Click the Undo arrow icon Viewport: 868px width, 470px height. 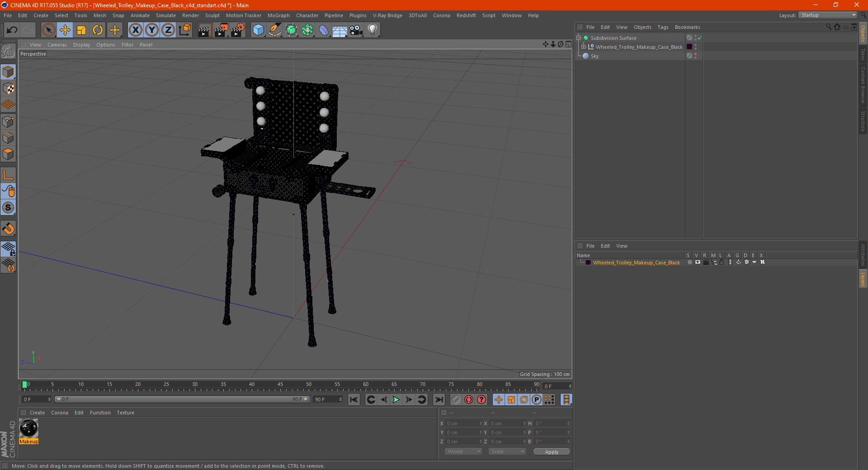coord(12,30)
